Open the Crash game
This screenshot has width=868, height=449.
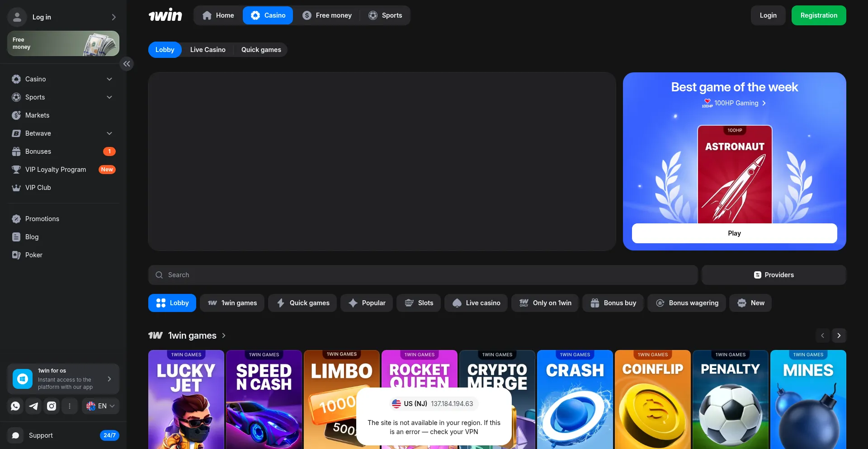pyautogui.click(x=575, y=400)
